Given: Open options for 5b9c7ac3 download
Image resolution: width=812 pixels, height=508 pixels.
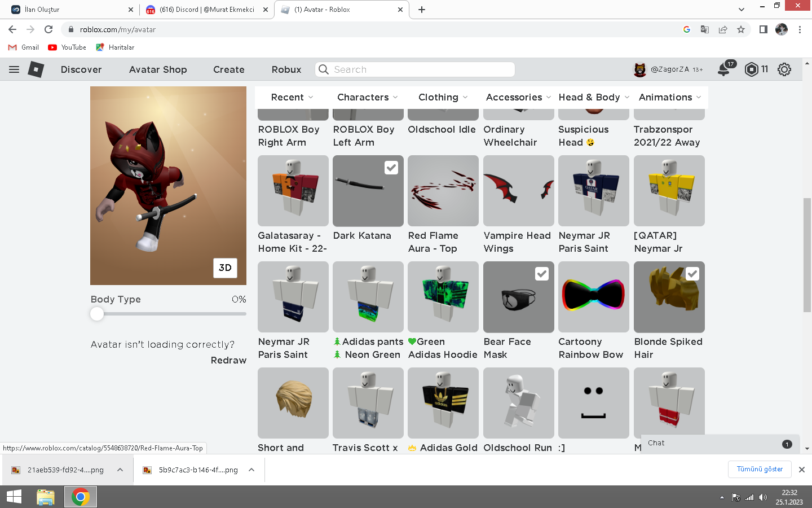Looking at the screenshot, I should point(251,470).
